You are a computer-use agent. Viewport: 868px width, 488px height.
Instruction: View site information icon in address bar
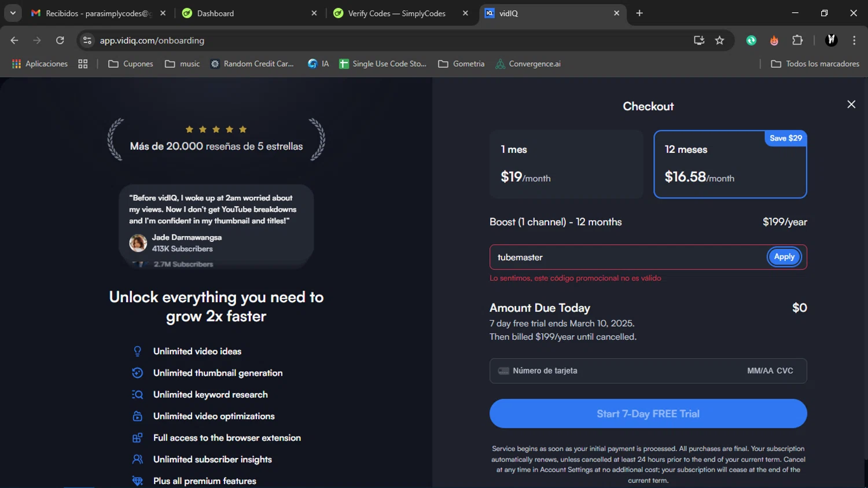[87, 41]
